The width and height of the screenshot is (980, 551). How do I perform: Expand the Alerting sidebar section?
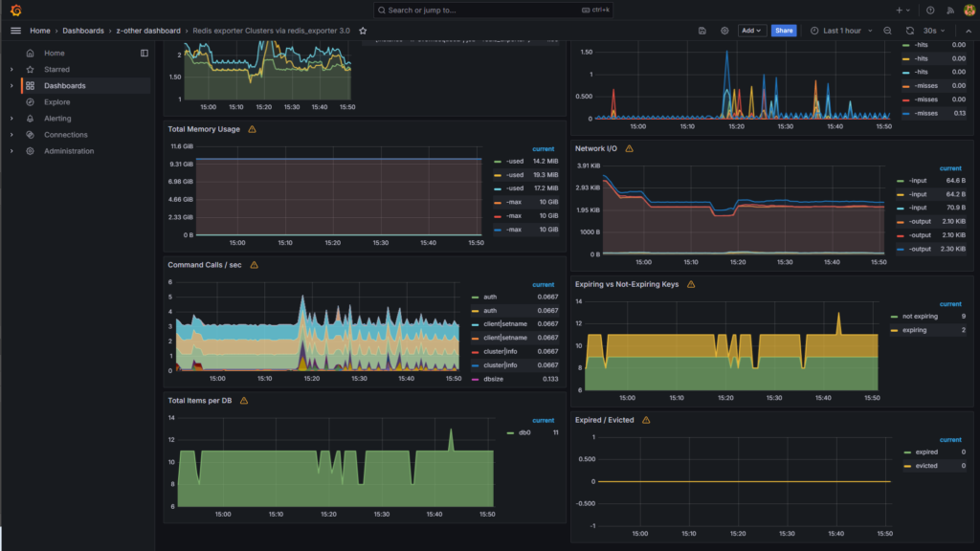(x=11, y=118)
